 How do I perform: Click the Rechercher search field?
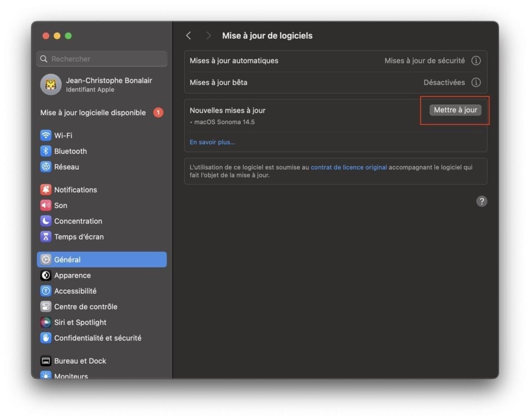coord(101,58)
